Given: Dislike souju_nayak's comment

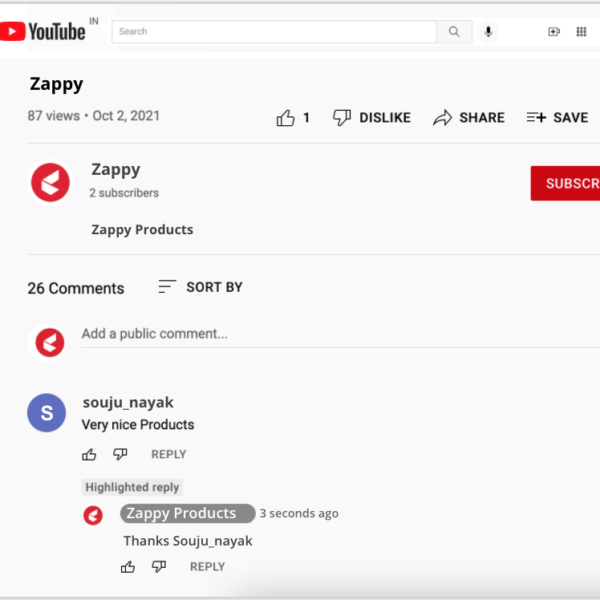Looking at the screenshot, I should coord(120,454).
